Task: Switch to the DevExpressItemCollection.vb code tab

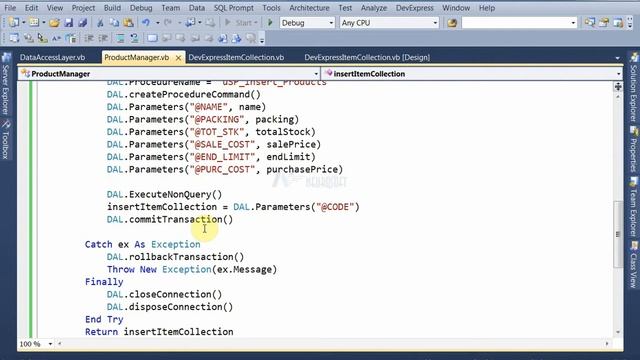Action: 236,58
